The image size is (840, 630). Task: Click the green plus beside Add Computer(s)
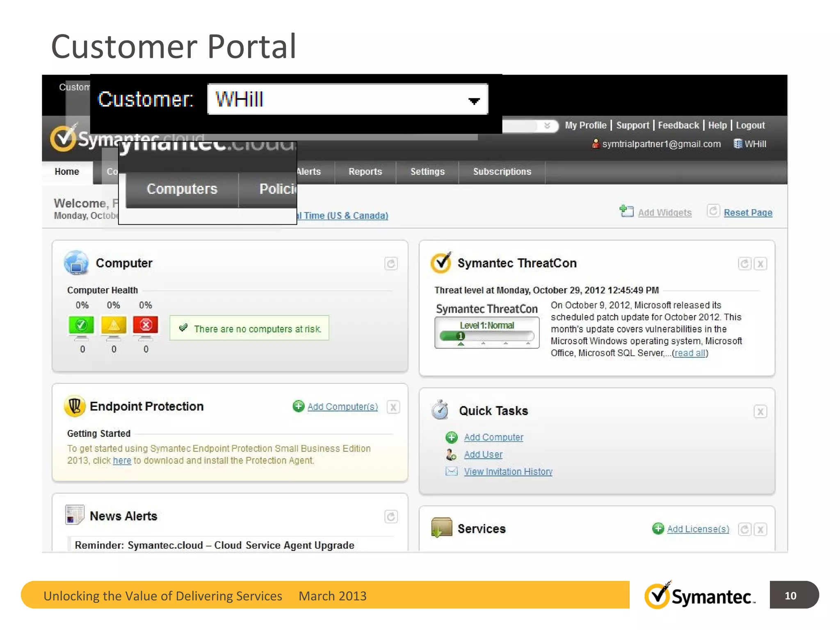[299, 406]
